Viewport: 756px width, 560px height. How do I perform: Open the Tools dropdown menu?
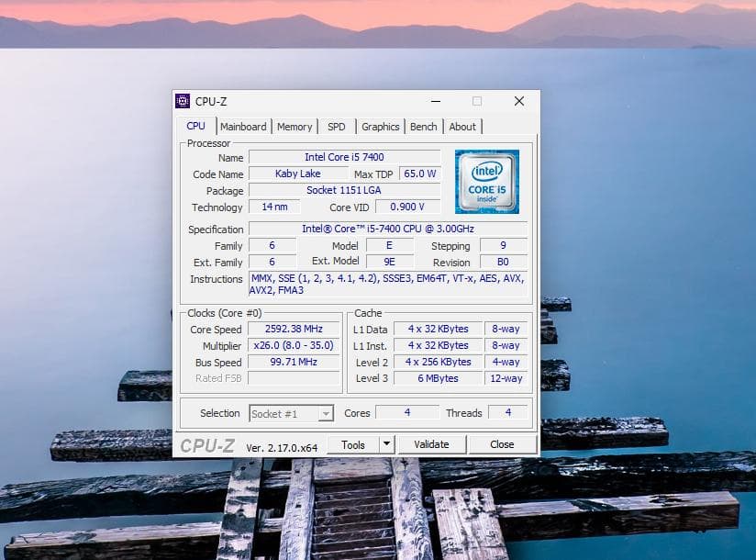click(353, 443)
